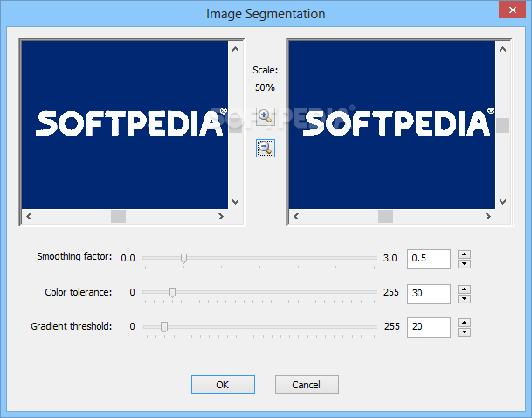Click the Smoothing factor slider thumb
Screen dimensions: 532x418
(x=183, y=258)
